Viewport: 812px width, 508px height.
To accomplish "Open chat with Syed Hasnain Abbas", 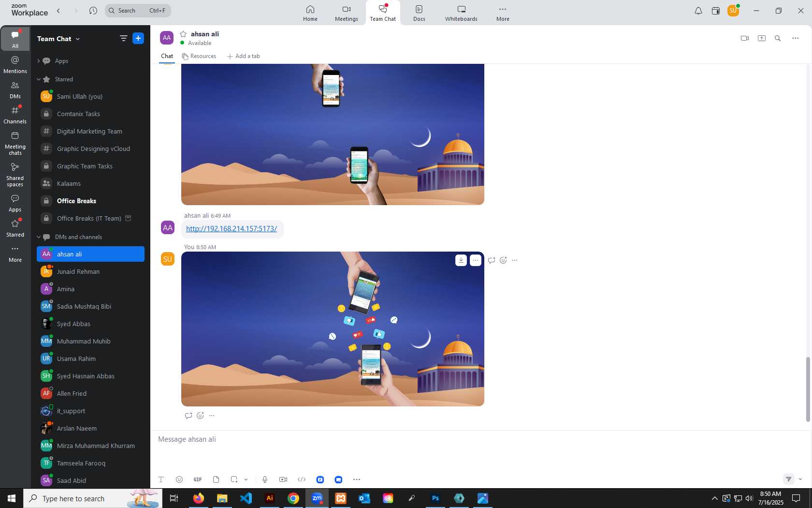I will pos(90,376).
